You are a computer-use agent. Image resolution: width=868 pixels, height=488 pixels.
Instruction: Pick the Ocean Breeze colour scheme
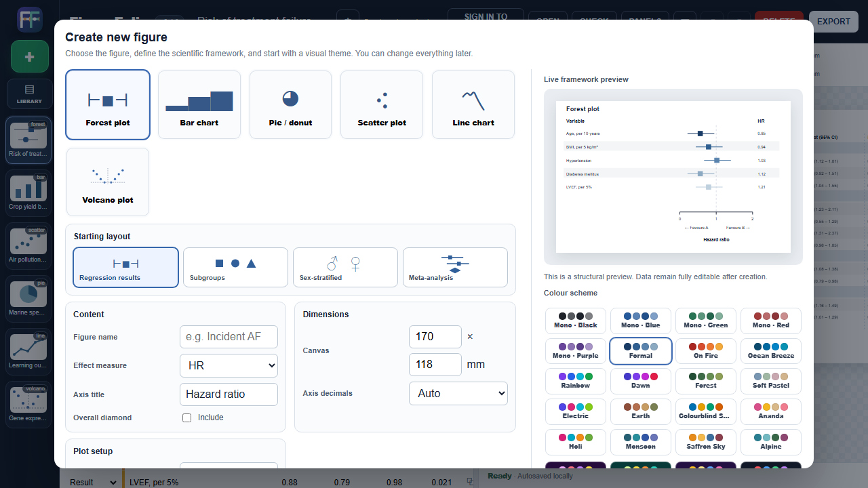pos(771,351)
